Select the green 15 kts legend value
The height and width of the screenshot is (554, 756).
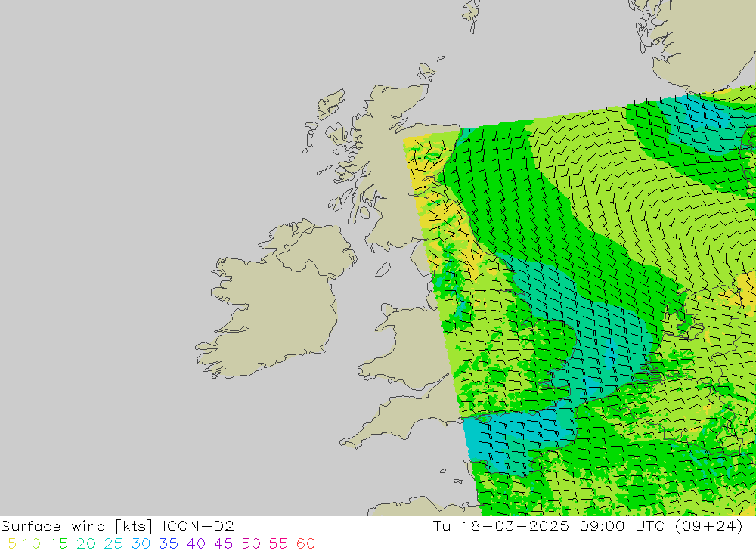pos(59,544)
